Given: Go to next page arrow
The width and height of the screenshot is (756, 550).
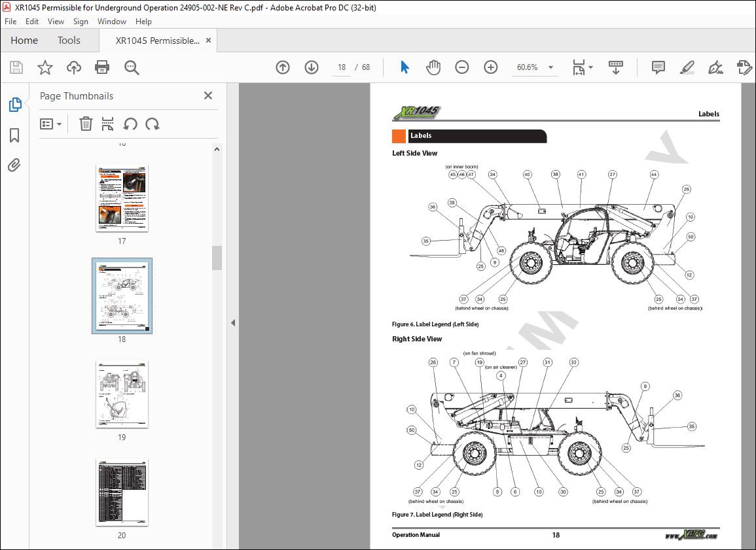Looking at the screenshot, I should [x=312, y=67].
